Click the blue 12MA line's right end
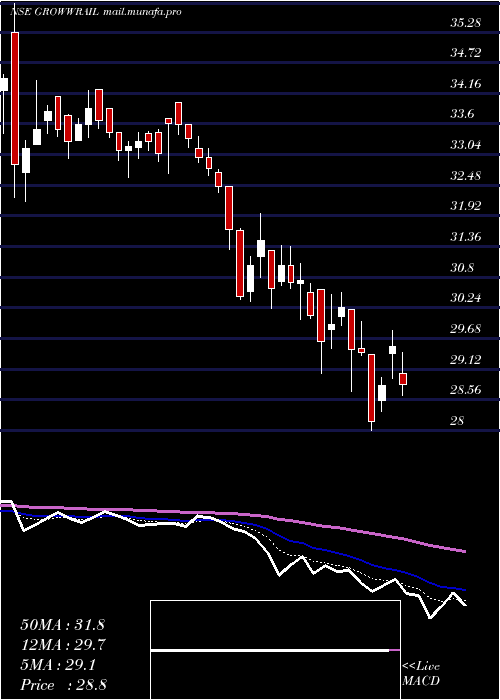The width and height of the screenshot is (500, 700). pos(463,590)
